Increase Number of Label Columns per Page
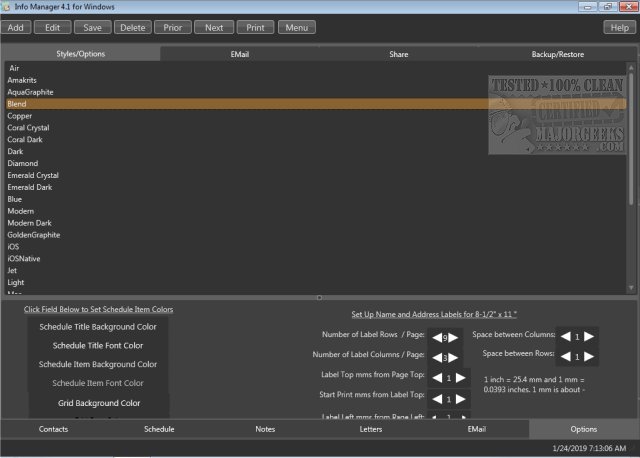The height and width of the screenshot is (458, 640). [x=452, y=357]
